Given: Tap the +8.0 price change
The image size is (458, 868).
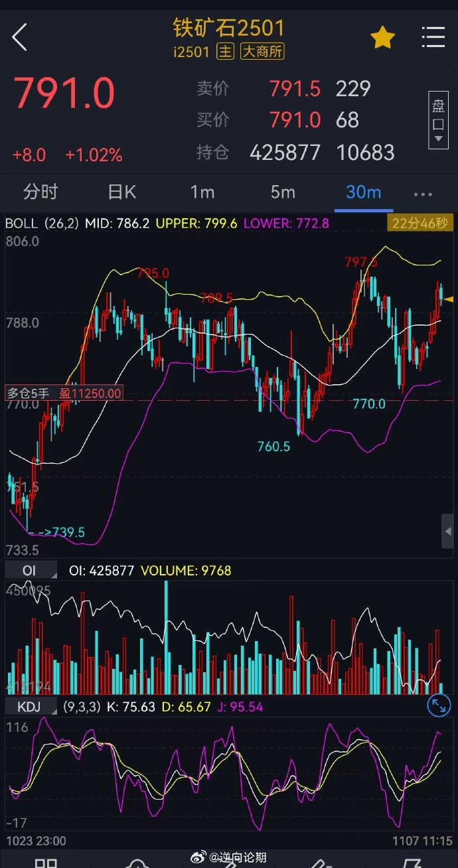Looking at the screenshot, I should 29,155.
